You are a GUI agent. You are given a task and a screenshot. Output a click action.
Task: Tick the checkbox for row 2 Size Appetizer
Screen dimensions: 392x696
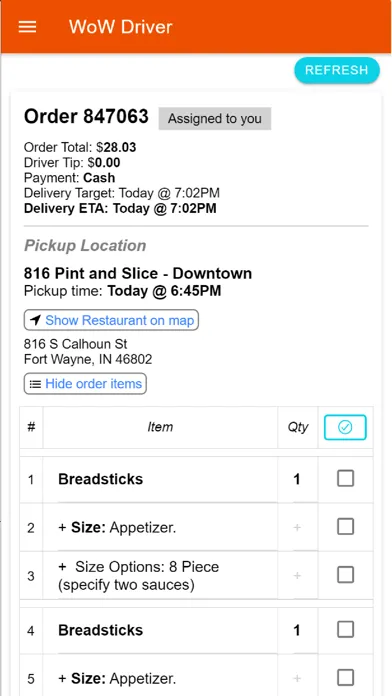[x=345, y=527]
